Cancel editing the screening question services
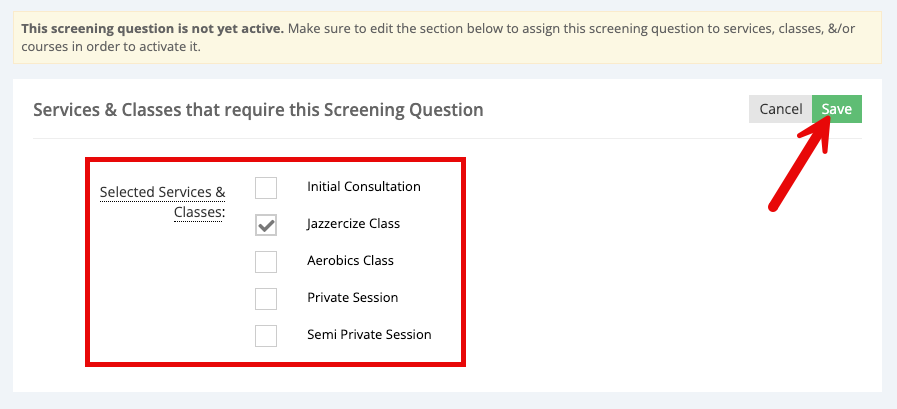The height and width of the screenshot is (409, 897). [x=780, y=109]
